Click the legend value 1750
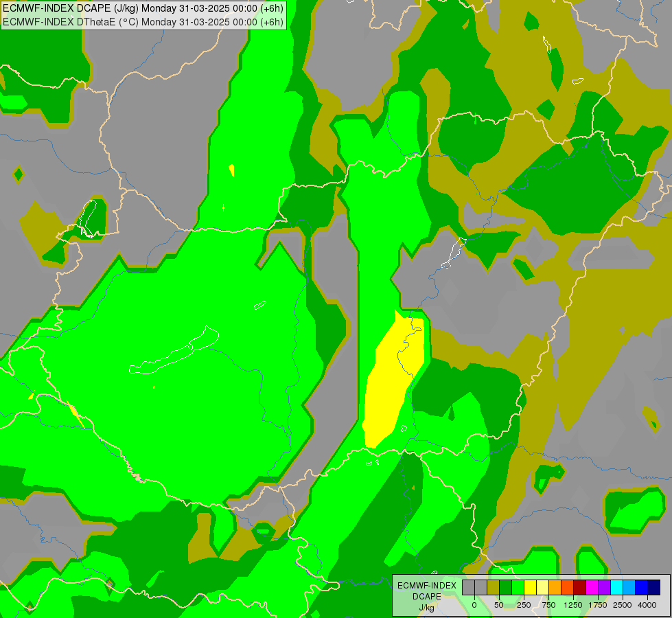Screen dimensions: 672x618 [598, 605]
